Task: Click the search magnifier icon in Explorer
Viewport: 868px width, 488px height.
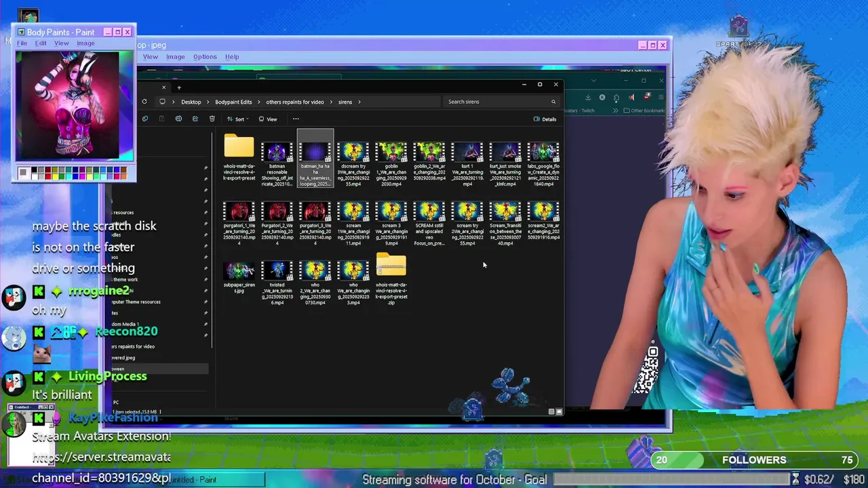Action: click(x=553, y=102)
